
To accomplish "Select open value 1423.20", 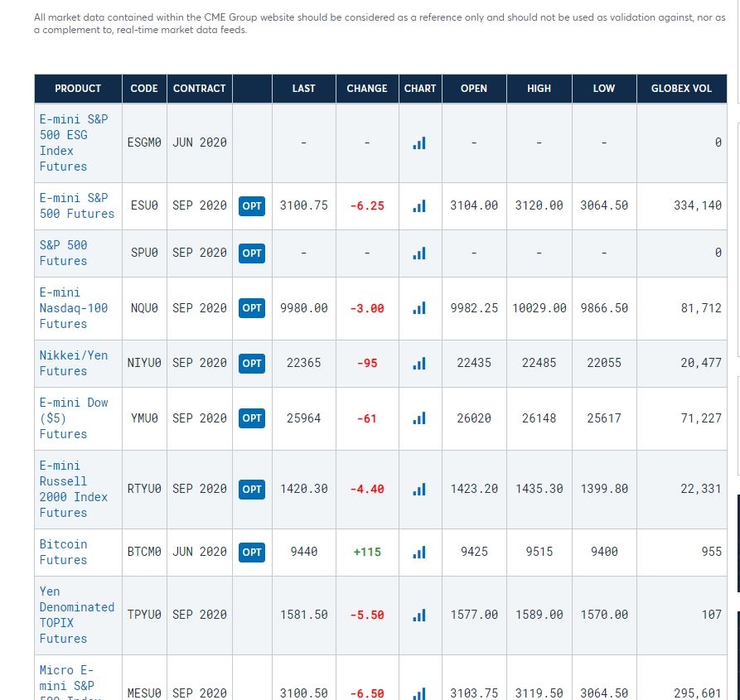I will click(474, 489).
